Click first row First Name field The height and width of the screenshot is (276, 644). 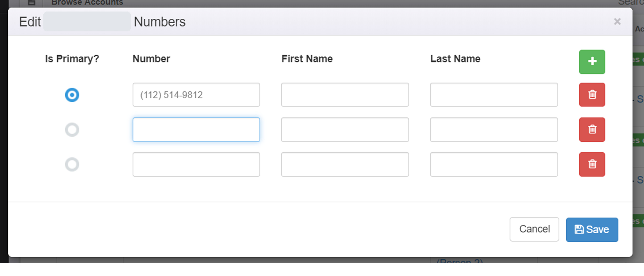pos(344,95)
